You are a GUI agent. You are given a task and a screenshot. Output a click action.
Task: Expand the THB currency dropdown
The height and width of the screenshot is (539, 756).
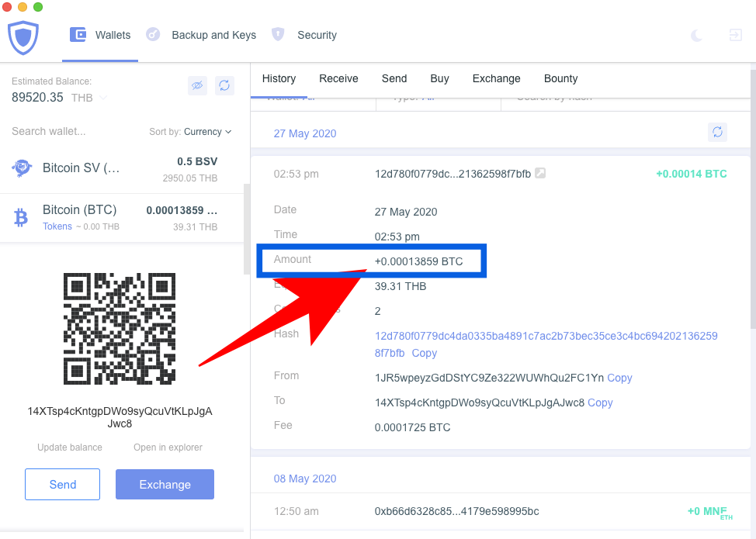click(88, 98)
